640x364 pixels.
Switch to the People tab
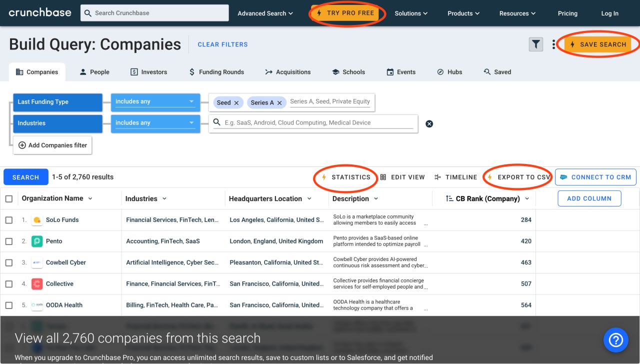pyautogui.click(x=94, y=72)
